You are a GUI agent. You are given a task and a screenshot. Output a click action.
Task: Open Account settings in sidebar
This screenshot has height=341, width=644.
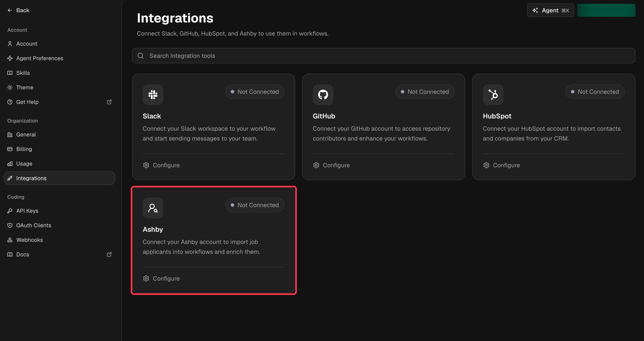(x=60, y=44)
